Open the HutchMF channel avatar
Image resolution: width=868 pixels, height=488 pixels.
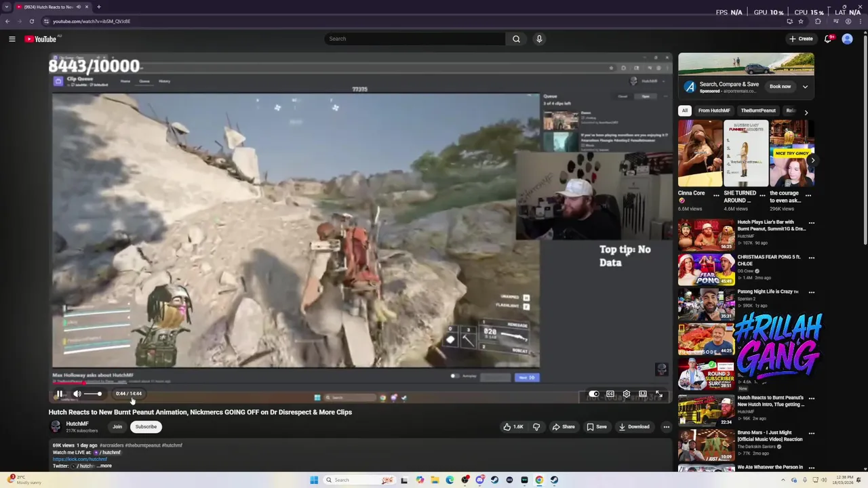(56, 426)
